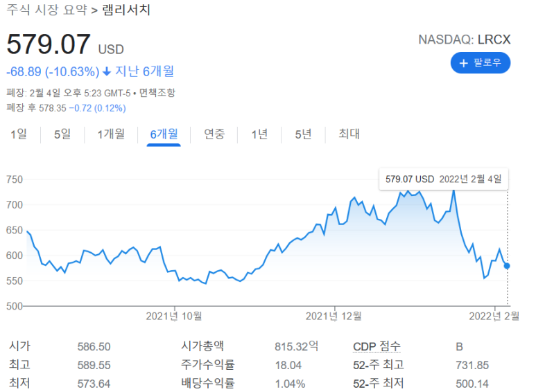Screen dimensions: 536x392
Task: Click the 램리서치 company name
Action: (x=126, y=10)
